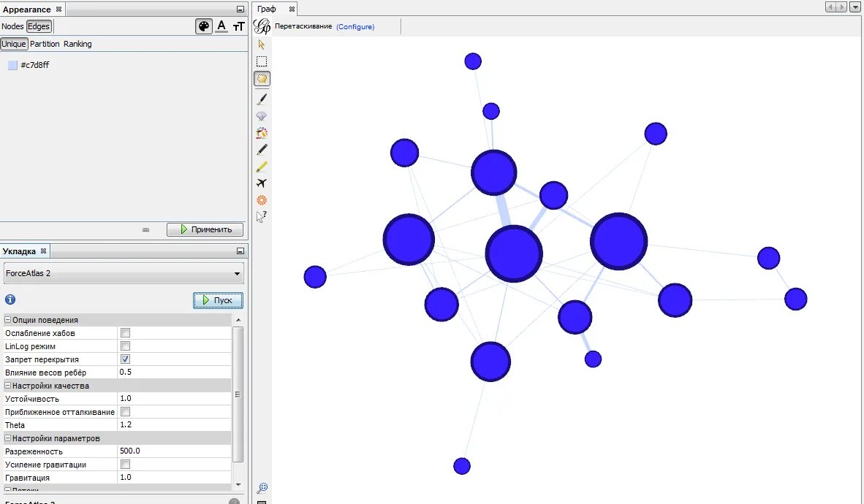Select the label size 'TT' icon
The image size is (864, 504).
pos(238,26)
